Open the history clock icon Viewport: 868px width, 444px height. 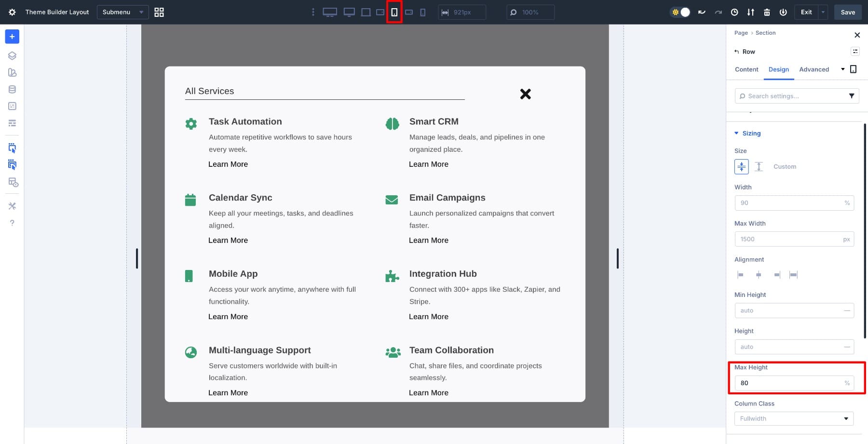click(734, 12)
